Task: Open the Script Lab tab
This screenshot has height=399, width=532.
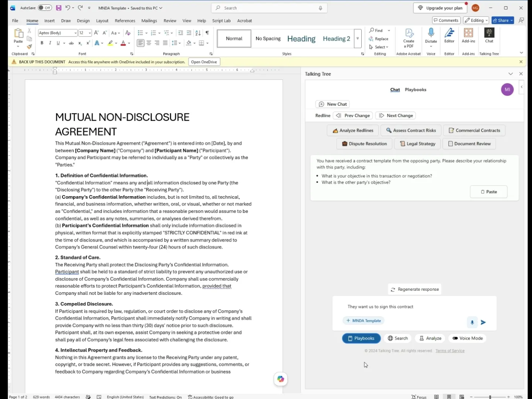Action: click(221, 21)
